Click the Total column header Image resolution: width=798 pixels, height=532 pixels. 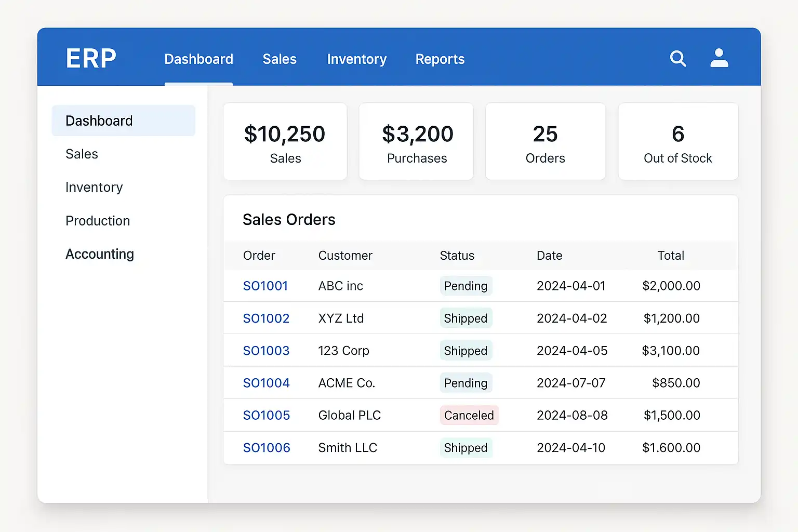(x=671, y=256)
